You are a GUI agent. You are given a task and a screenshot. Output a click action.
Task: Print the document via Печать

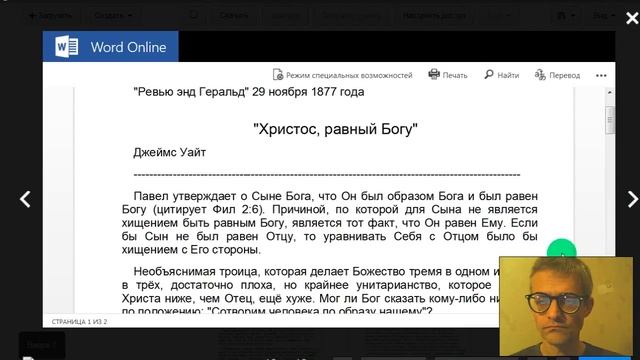click(x=448, y=75)
